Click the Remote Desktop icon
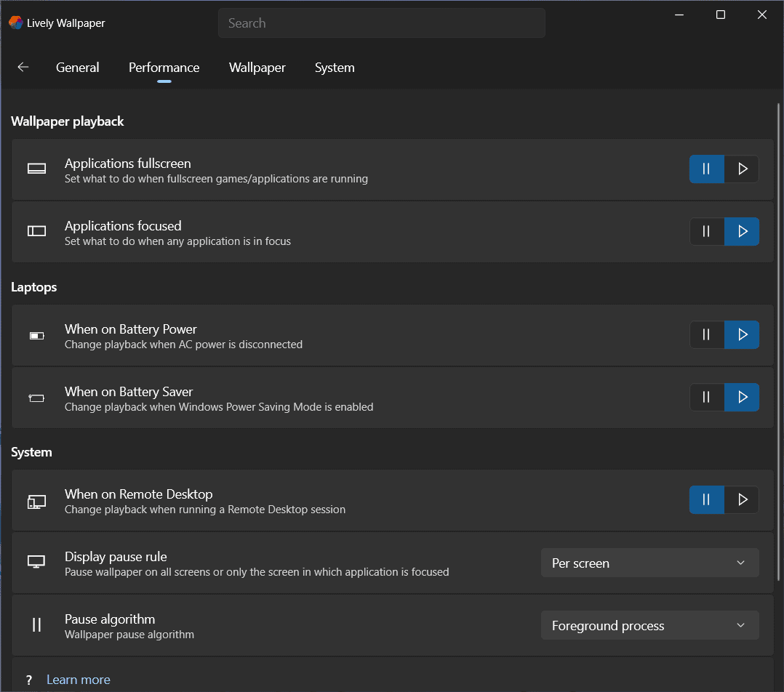 [x=36, y=501]
